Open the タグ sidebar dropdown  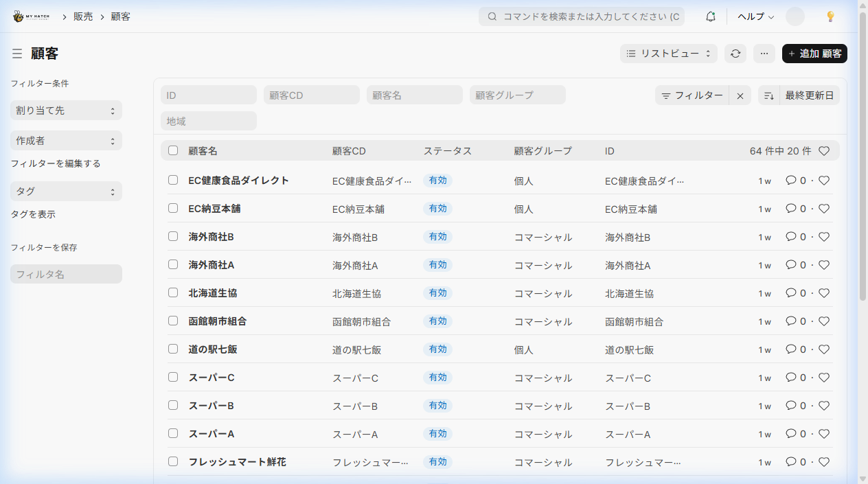coord(66,192)
